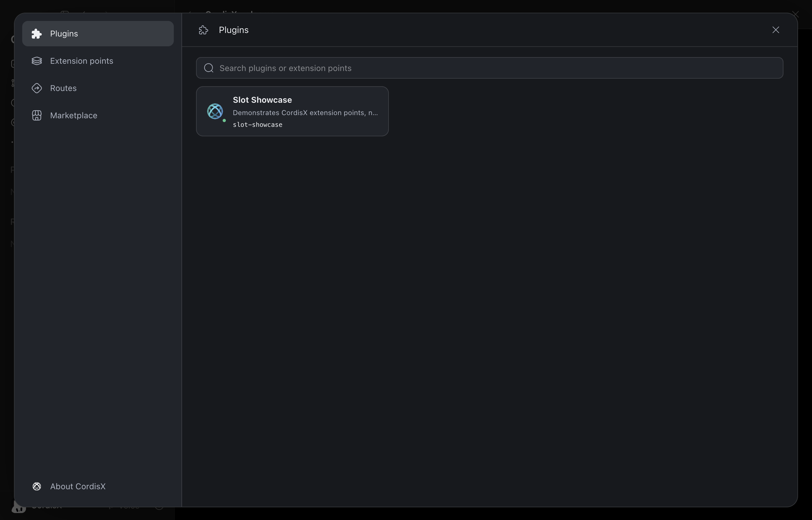Click the Plugins title in the header
The image size is (812, 520).
[x=234, y=30]
